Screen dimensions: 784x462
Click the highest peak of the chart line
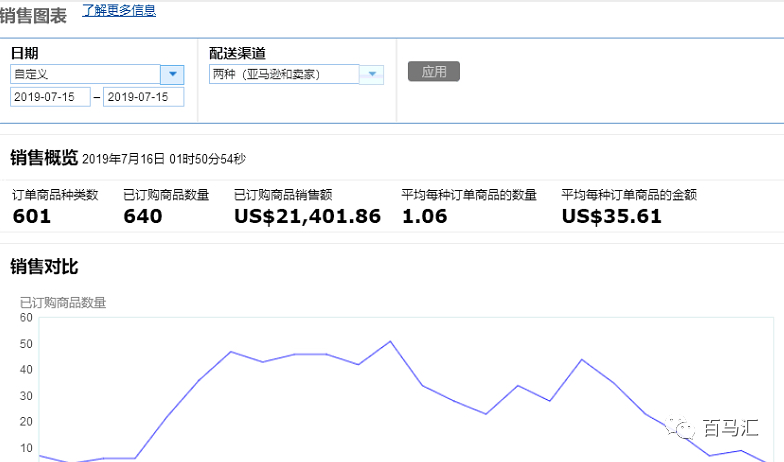click(x=390, y=341)
